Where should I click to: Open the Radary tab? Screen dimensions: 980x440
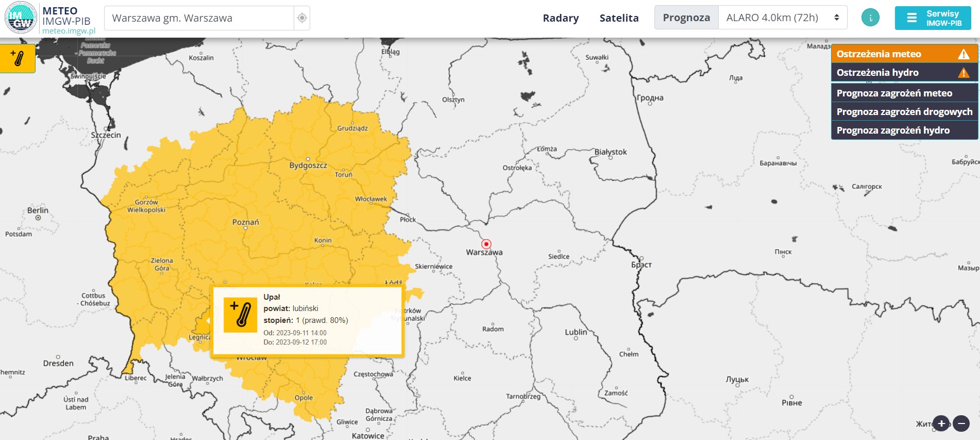tap(561, 18)
